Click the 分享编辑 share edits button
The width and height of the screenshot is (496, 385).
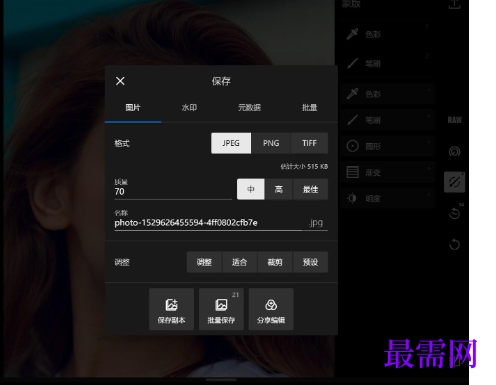(271, 309)
